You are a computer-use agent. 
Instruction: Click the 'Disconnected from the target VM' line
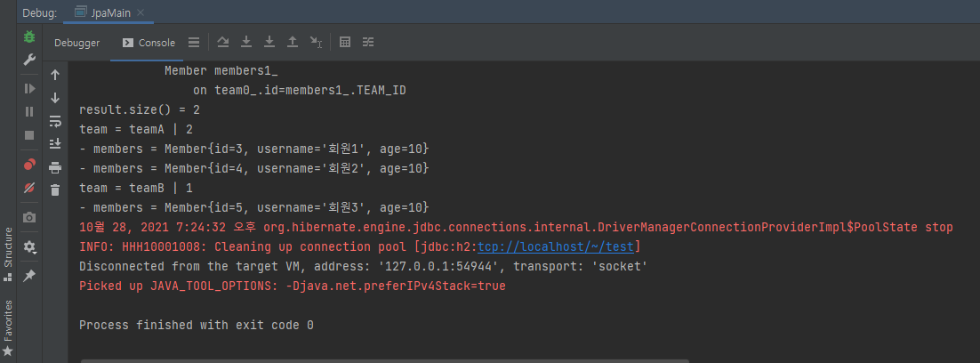(363, 267)
